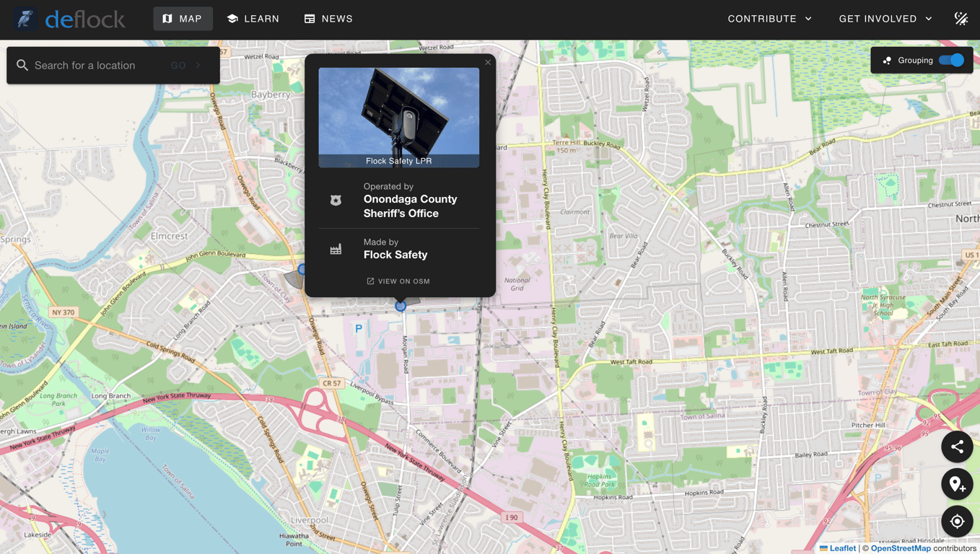Click the Liverpool label on the map
The width and height of the screenshot is (980, 554).
[x=310, y=520]
